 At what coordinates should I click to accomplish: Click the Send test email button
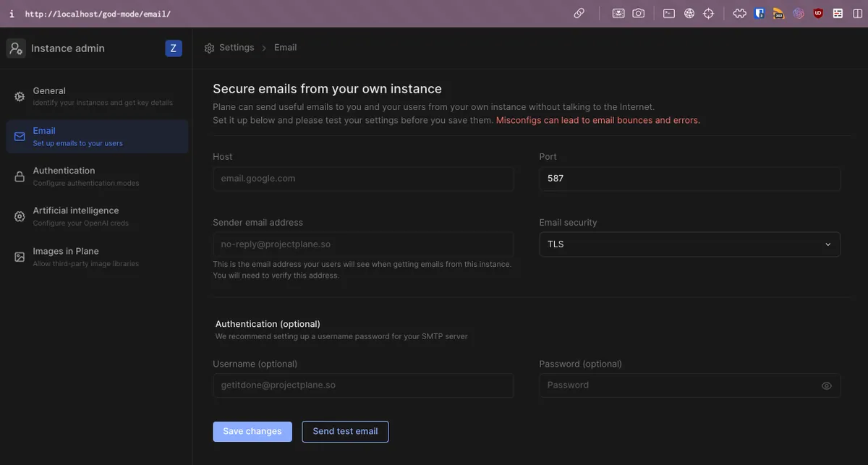point(345,432)
